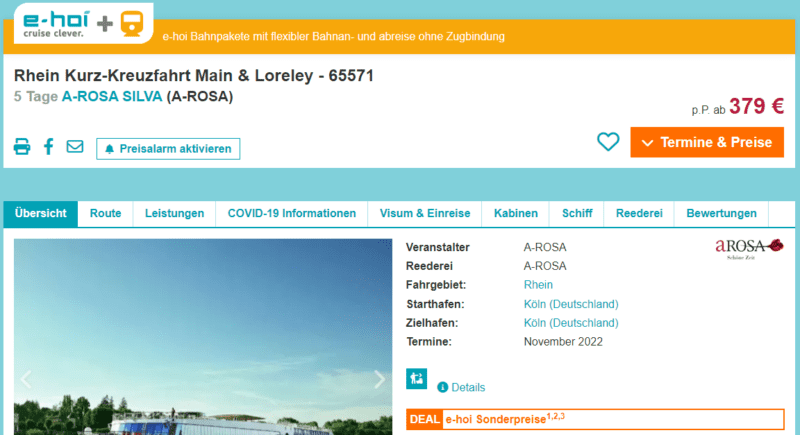Show previous ship image with left arrow
Image resolution: width=800 pixels, height=435 pixels.
coord(27,379)
